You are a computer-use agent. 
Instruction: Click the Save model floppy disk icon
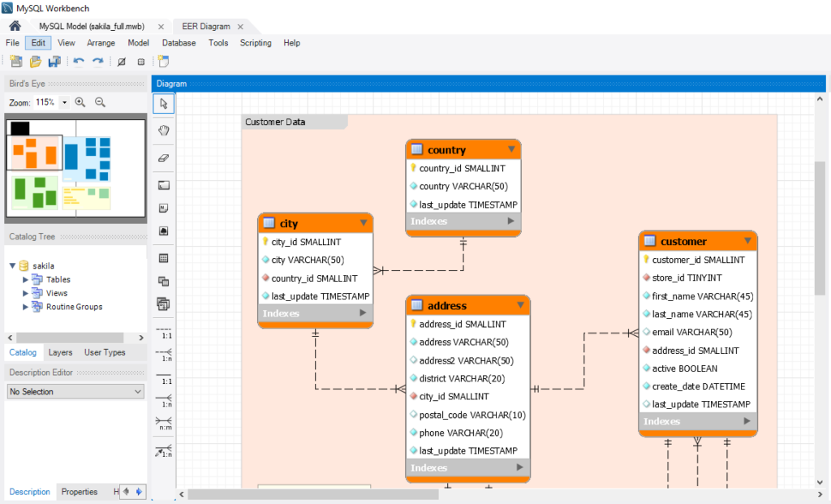coord(54,62)
